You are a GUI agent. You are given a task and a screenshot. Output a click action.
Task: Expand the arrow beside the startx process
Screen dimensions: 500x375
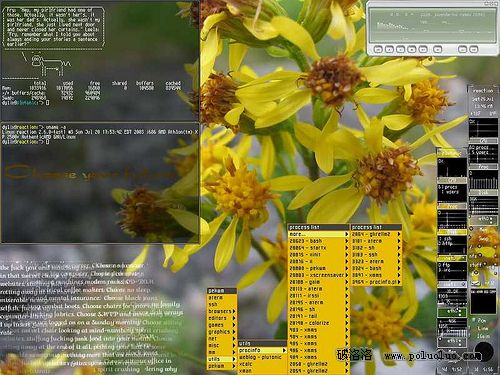click(346, 248)
